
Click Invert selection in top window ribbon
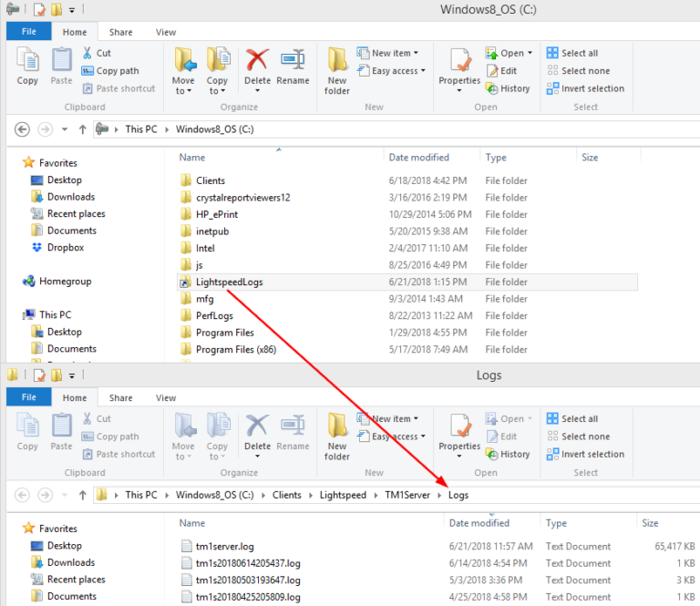click(586, 88)
